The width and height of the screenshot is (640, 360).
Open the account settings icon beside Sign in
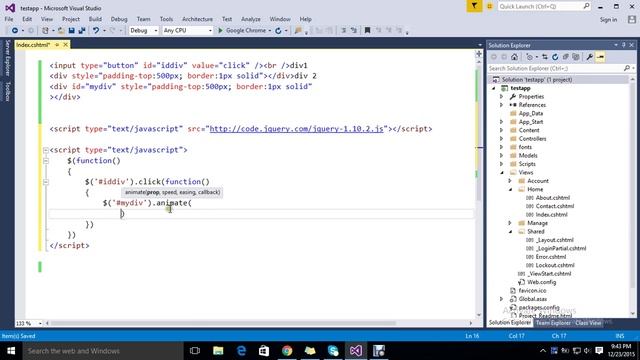click(x=632, y=19)
